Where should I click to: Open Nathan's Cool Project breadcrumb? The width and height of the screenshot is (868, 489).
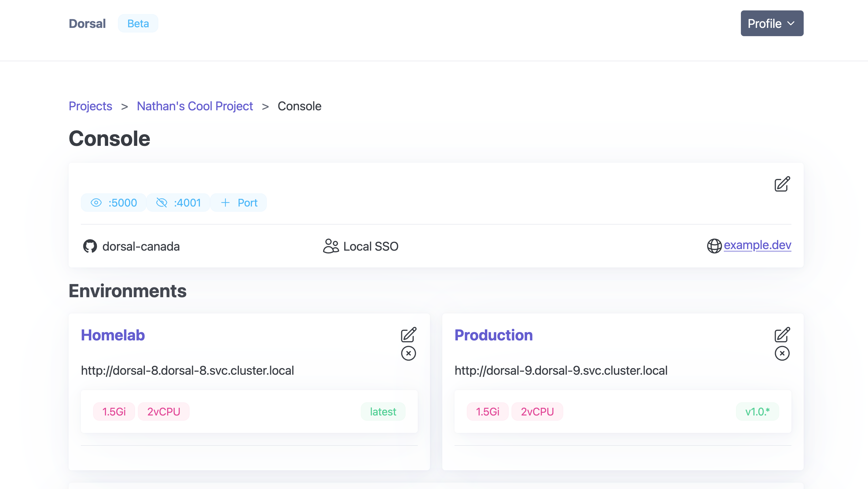click(x=195, y=106)
